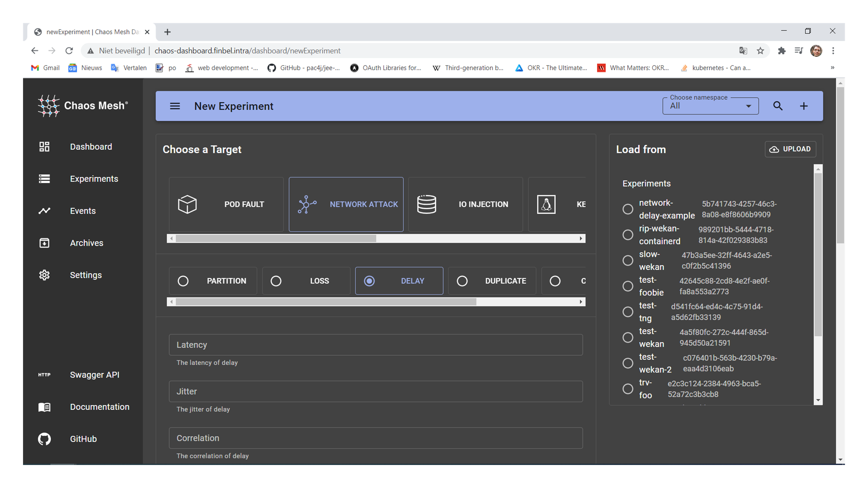
Task: Click the target types horizontal scrollbar thumb
Action: point(276,239)
